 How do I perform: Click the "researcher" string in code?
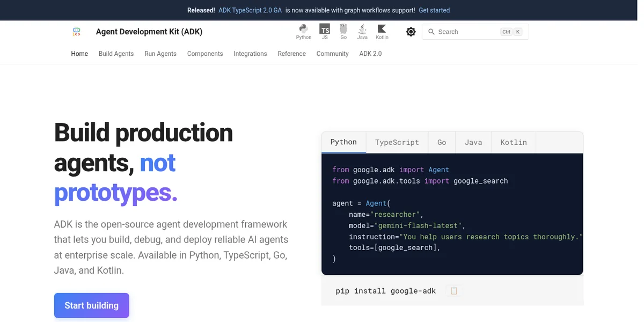[395, 214]
